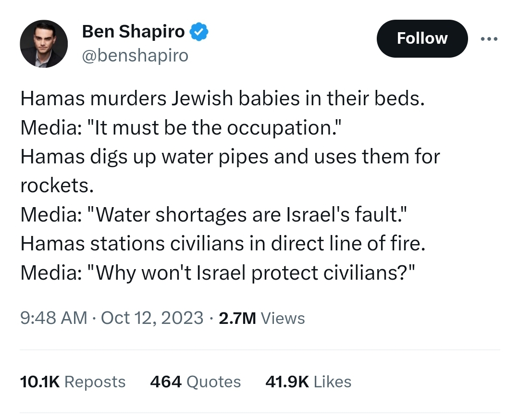The width and height of the screenshot is (519, 420).
Task: Click the Oct 12, 2023 date
Action: [153, 318]
